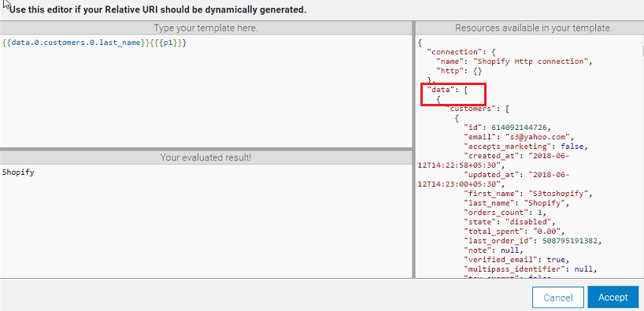Click the "Resources available in your template." header
This screenshot has width=644, height=311.
534,28
